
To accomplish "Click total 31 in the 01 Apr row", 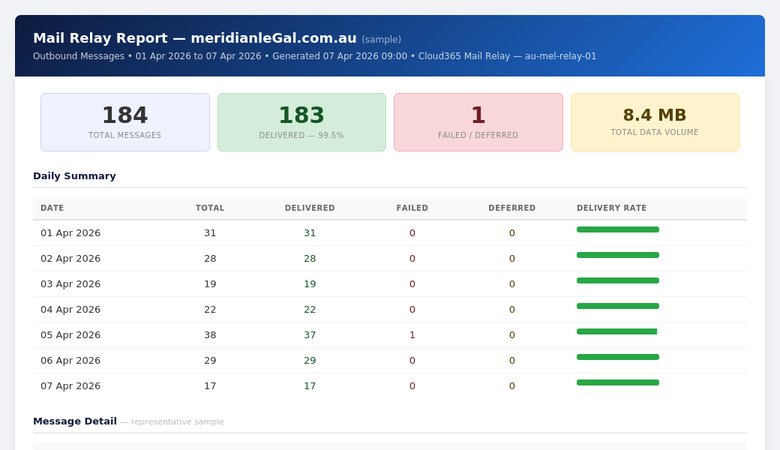I will pyautogui.click(x=210, y=233).
